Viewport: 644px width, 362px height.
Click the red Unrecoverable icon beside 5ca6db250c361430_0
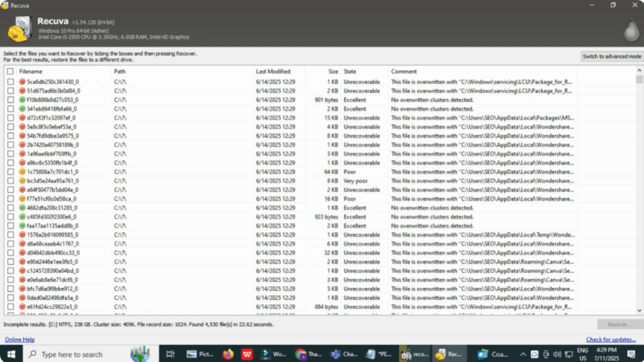coord(22,82)
